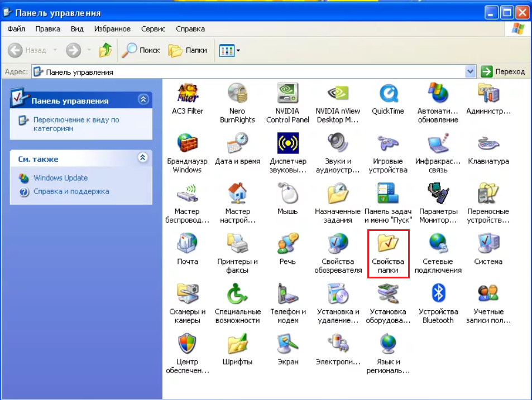The height and width of the screenshot is (400, 532).
Task: Open Звуки и аудиоустройства
Action: tap(338, 153)
